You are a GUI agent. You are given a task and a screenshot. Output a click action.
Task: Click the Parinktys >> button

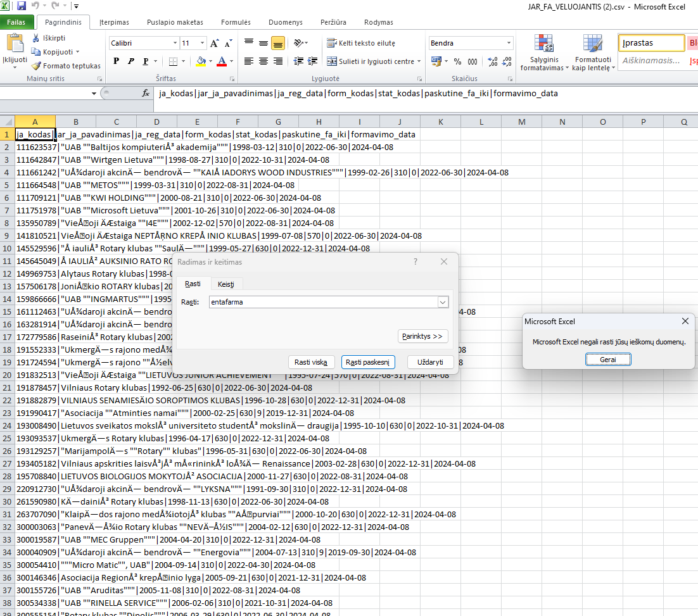coord(423,336)
